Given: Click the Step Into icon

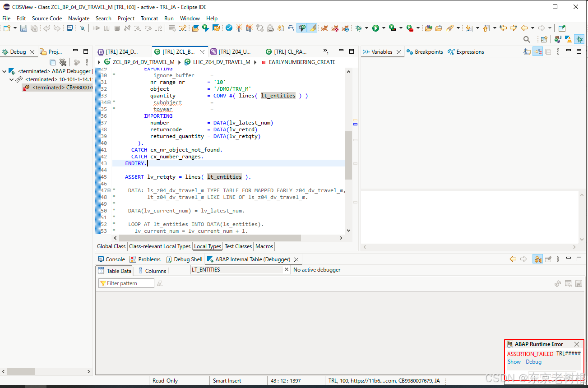Looking at the screenshot, I should 138,28.
